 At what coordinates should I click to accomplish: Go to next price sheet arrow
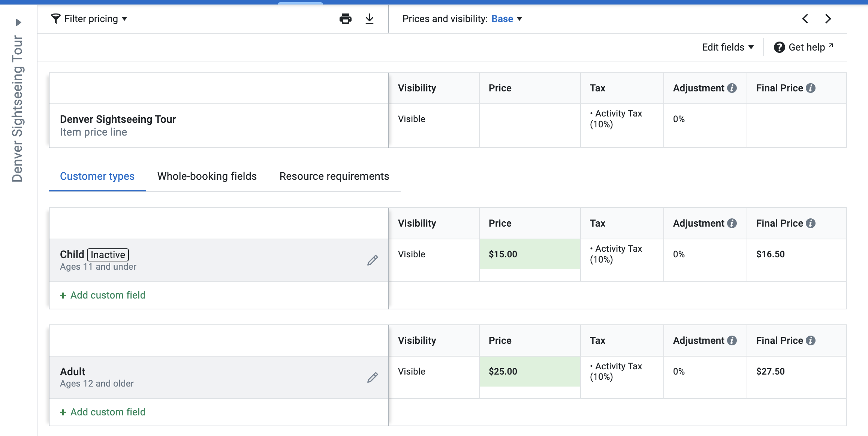(x=828, y=19)
